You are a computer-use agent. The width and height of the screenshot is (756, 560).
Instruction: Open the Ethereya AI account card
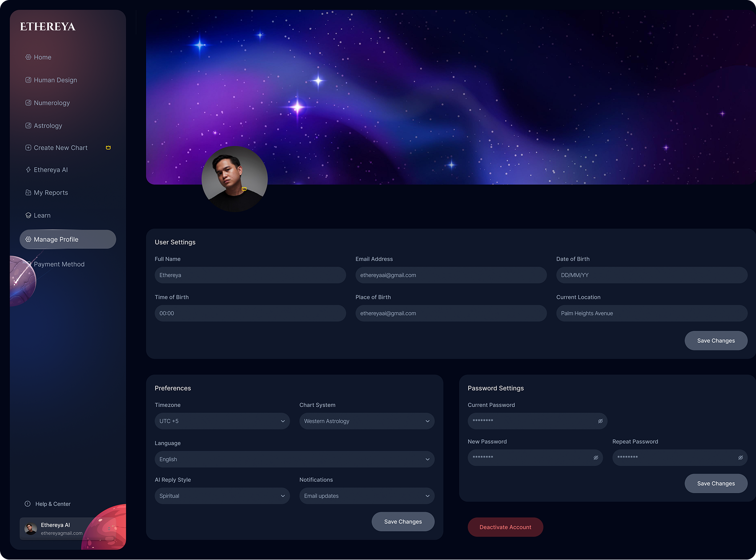tap(68, 529)
